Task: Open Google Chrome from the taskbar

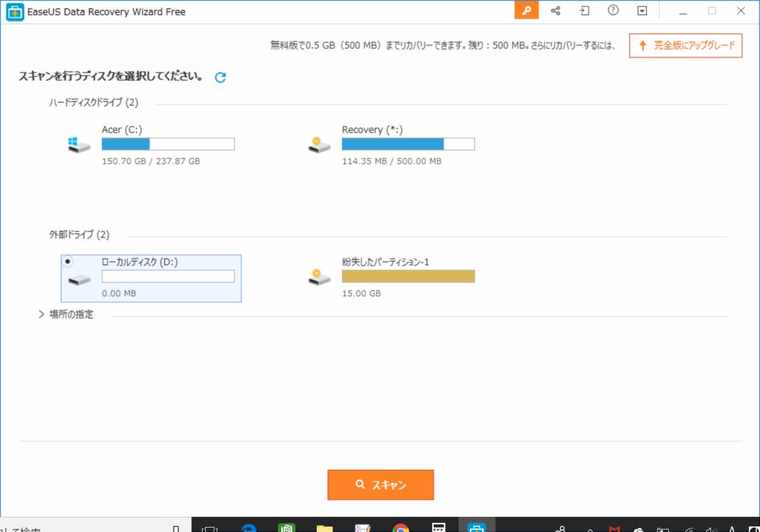Action: tap(400, 528)
